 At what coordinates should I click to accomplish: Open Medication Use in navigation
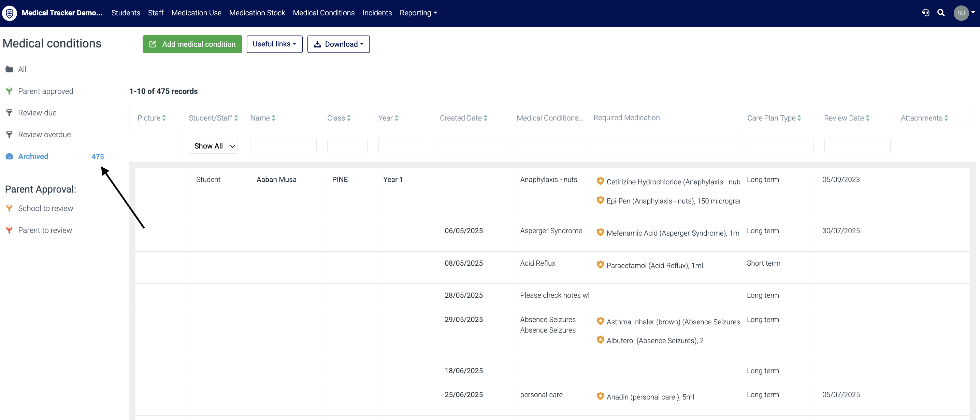click(196, 13)
